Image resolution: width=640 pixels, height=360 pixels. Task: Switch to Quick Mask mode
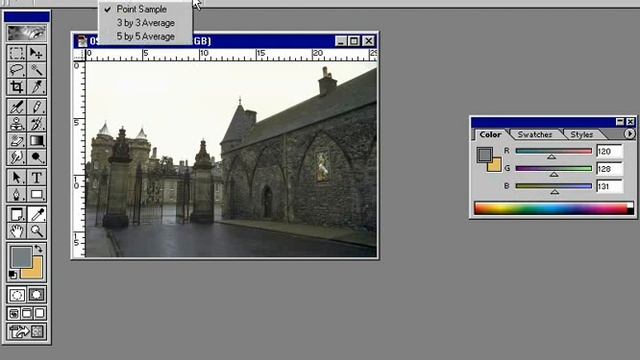pos(36,295)
